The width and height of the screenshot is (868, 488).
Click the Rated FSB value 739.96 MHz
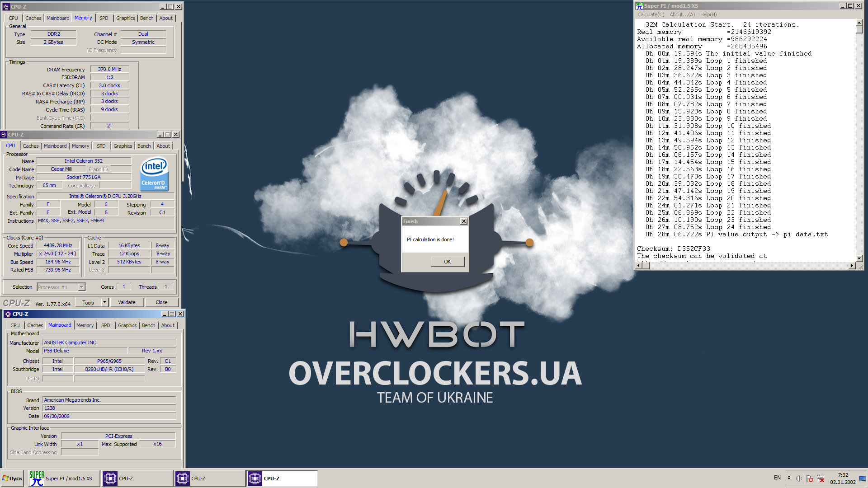[58, 270]
